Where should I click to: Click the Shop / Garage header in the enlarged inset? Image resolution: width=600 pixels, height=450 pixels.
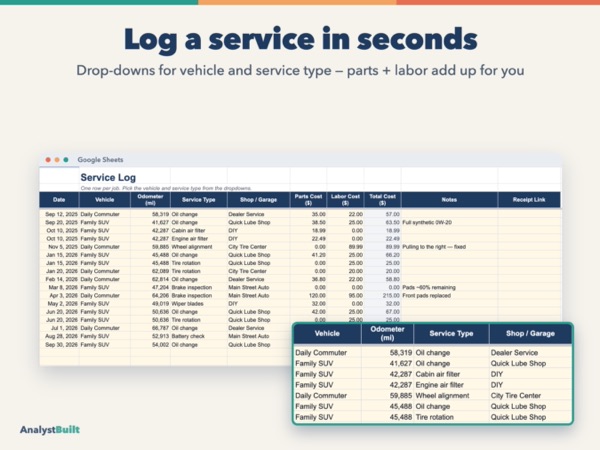click(530, 333)
